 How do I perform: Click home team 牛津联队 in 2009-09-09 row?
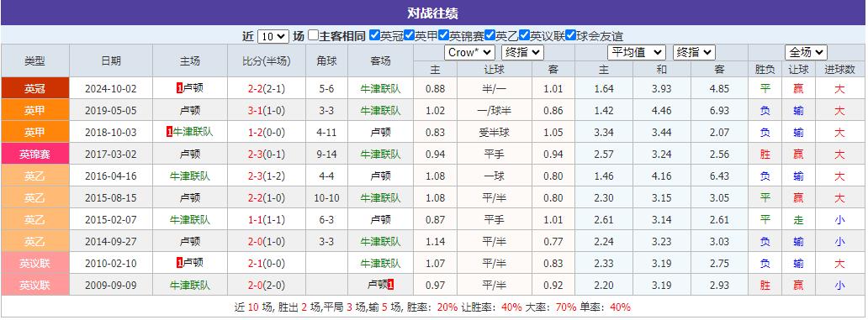pyautogui.click(x=190, y=286)
